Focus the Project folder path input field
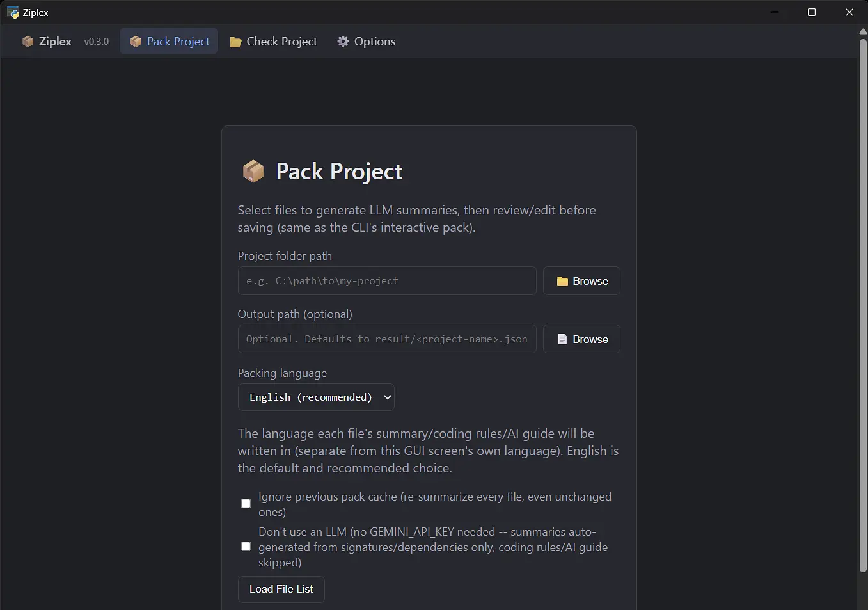The height and width of the screenshot is (610, 868). (x=387, y=281)
